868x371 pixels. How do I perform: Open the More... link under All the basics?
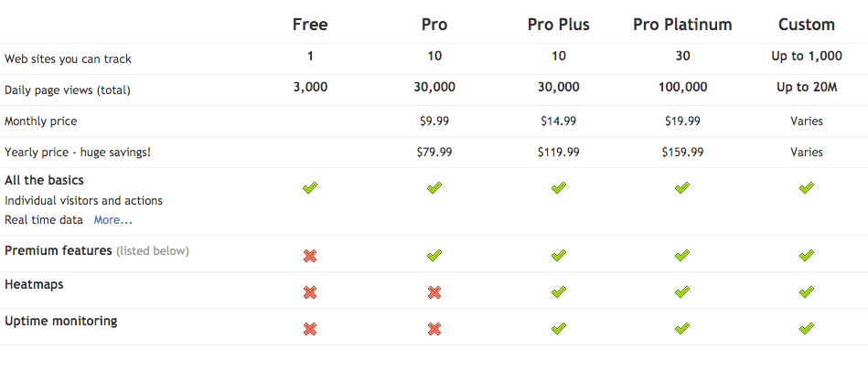point(113,220)
